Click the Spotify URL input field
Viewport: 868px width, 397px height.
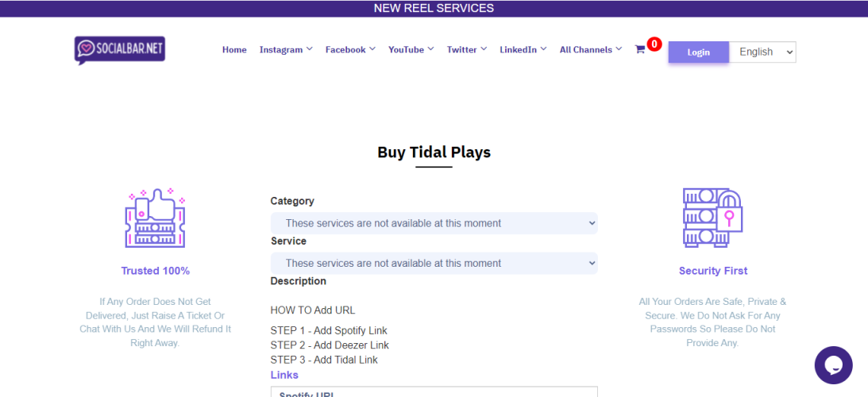click(434, 392)
